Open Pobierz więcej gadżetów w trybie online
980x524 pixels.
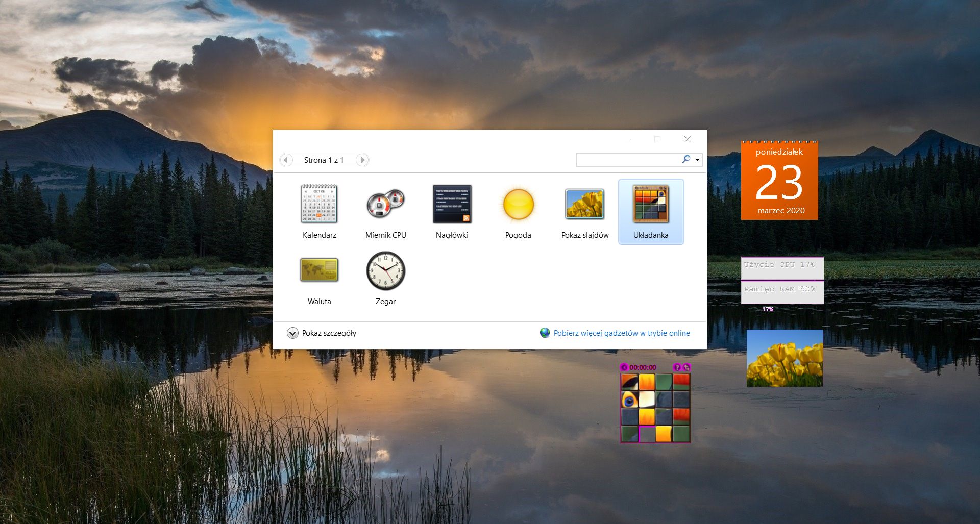[x=622, y=333]
